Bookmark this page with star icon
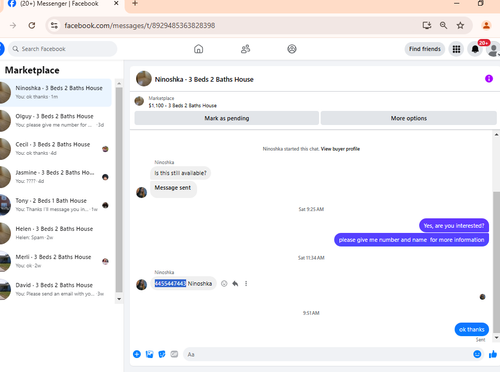Screen dimensions: 500x372 pos(460,25)
